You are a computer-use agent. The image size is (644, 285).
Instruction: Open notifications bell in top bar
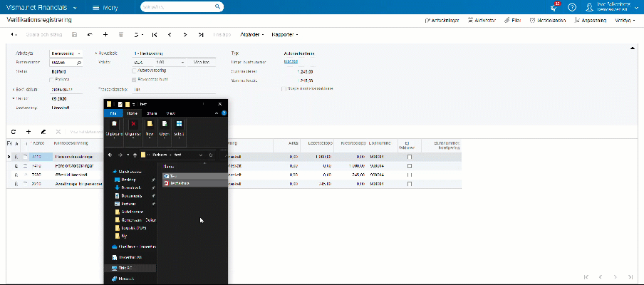coord(554,7)
